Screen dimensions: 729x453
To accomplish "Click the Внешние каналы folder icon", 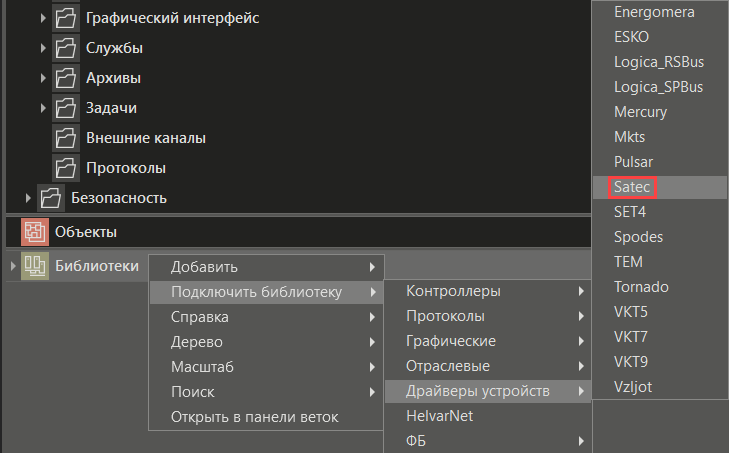I will tap(66, 138).
